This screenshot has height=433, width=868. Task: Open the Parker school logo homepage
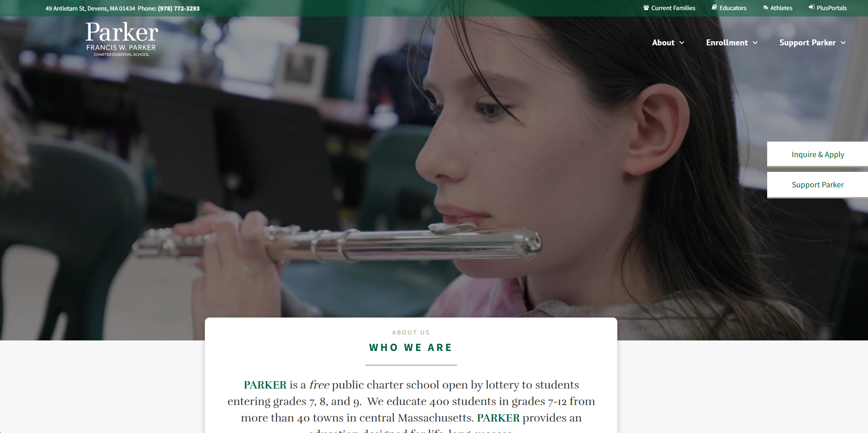pyautogui.click(x=122, y=39)
